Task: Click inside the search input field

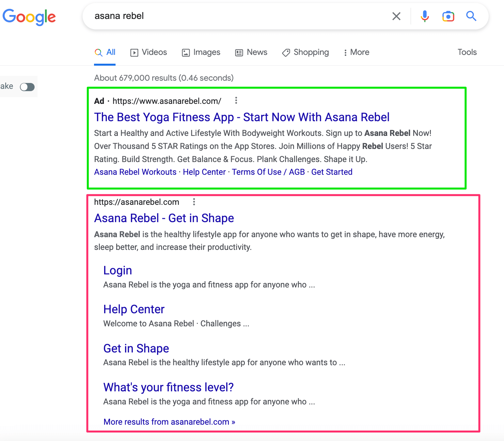Action: point(228,16)
